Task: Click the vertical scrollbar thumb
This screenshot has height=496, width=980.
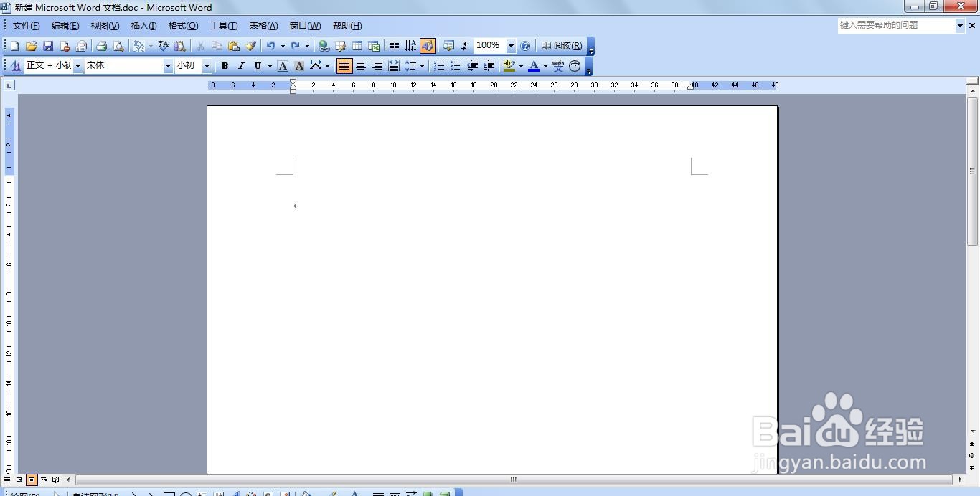Action: pos(972,172)
